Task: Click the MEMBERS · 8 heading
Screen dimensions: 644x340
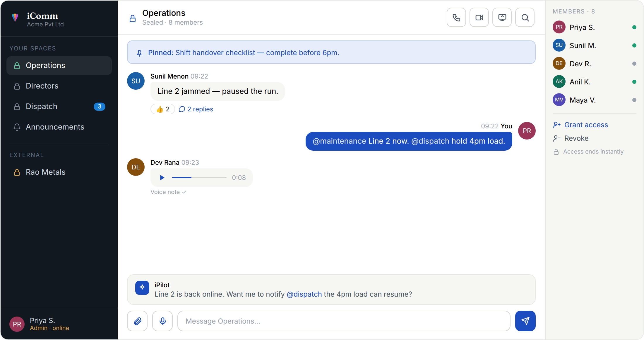Action: [574, 11]
